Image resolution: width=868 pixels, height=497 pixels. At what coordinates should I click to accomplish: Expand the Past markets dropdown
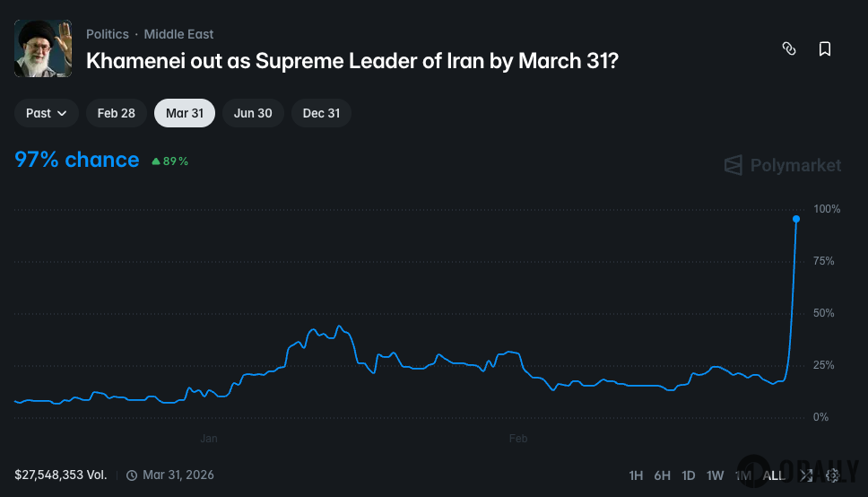[x=47, y=113]
